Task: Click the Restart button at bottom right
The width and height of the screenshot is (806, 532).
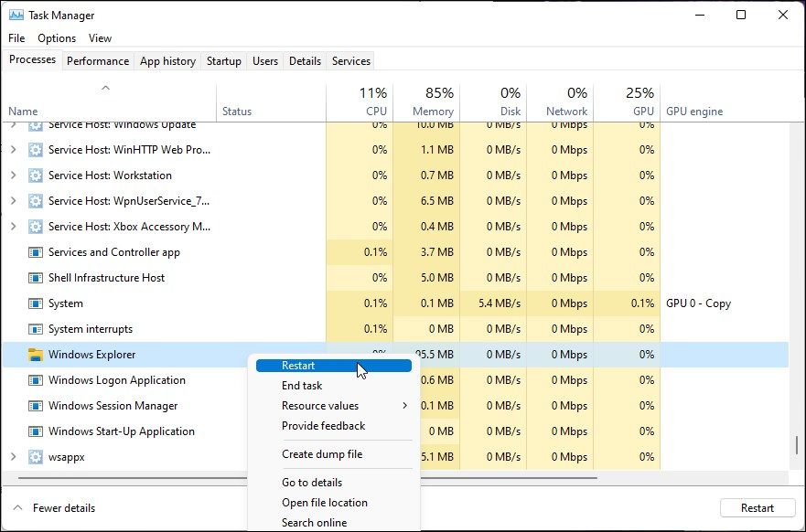Action: tap(757, 507)
